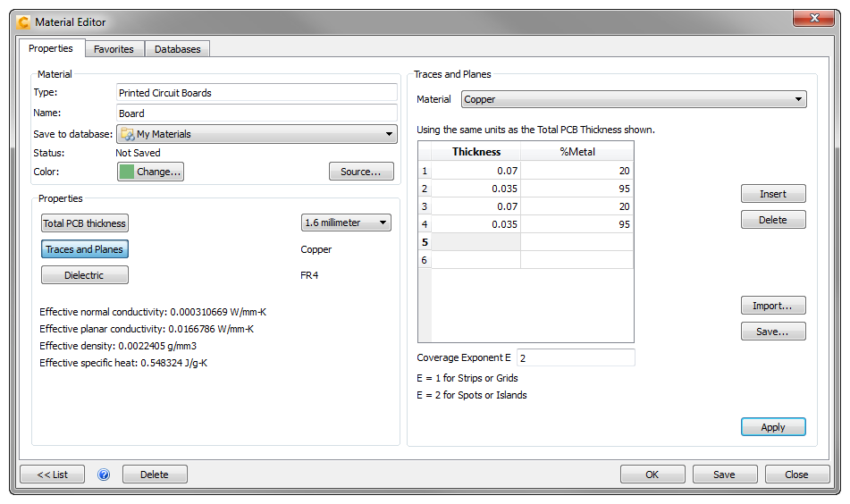Click the %Metal column header
This screenshot has width=850, height=504.
(576, 152)
